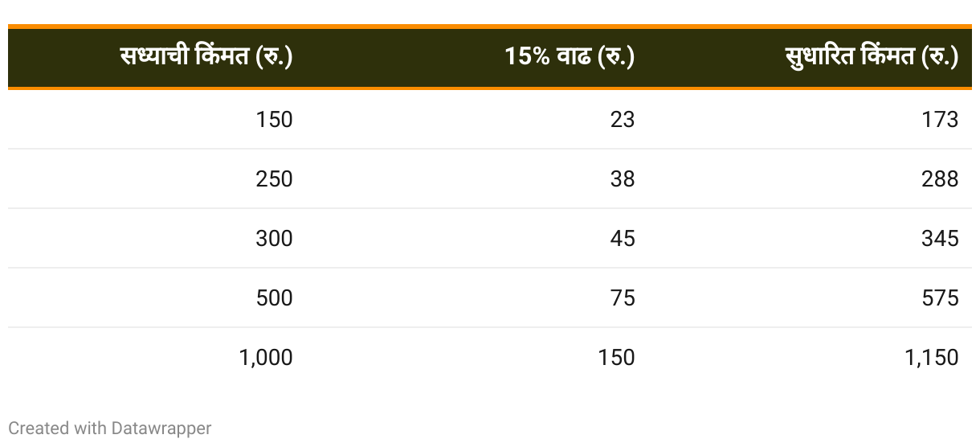Screen dimensions: 980x447
Task: Click the 15% वाढ (रु.) column header
Action: (x=569, y=57)
